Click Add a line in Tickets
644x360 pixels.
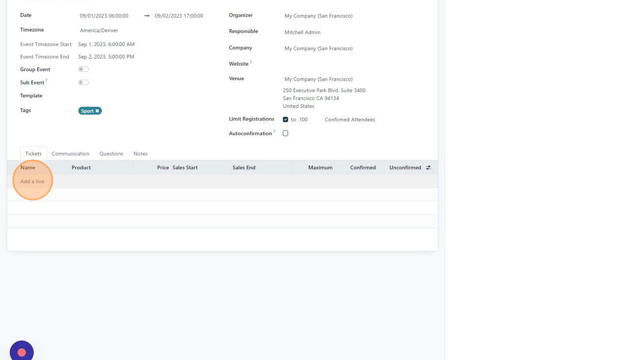coord(32,181)
